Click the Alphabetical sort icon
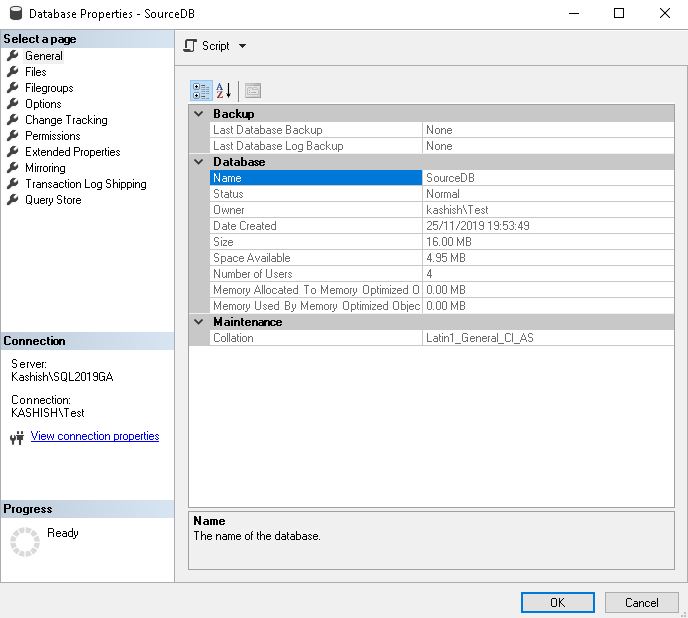The width and height of the screenshot is (688, 618). pyautogui.click(x=224, y=91)
